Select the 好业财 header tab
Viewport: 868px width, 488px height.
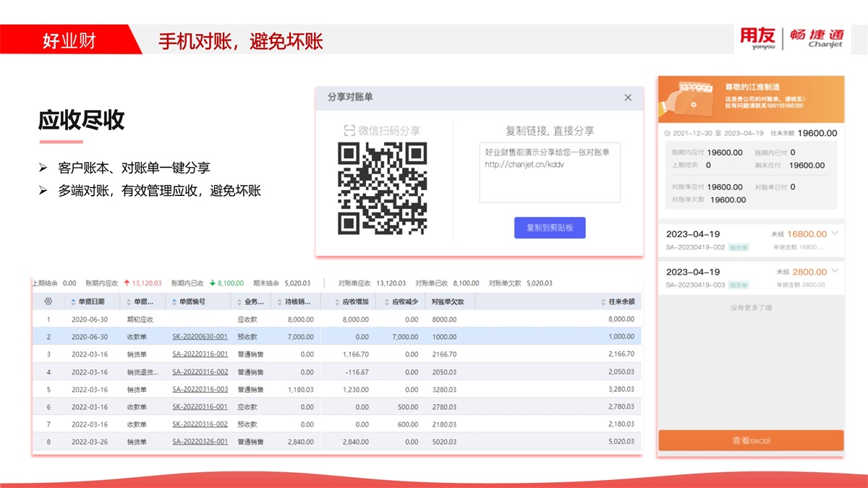[x=69, y=40]
